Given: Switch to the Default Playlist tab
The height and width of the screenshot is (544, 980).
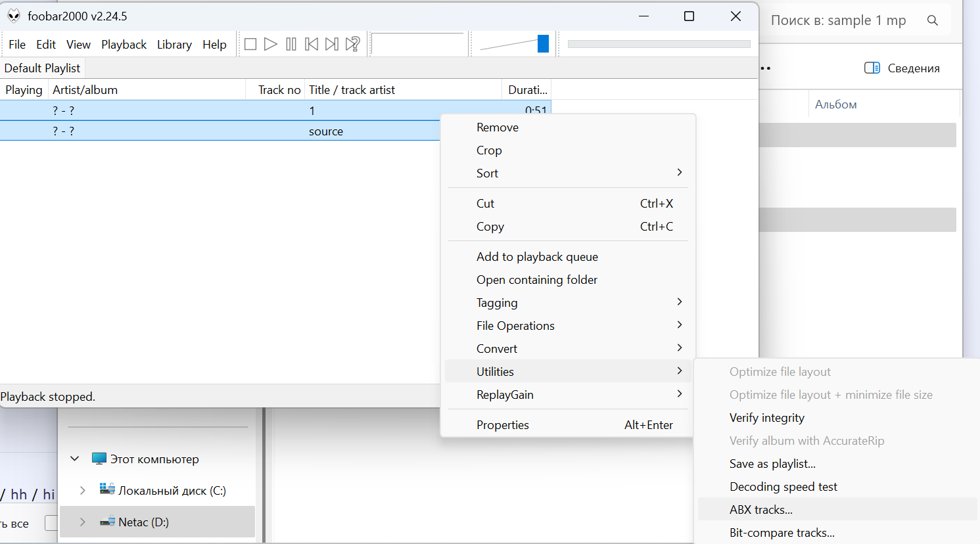Looking at the screenshot, I should pos(42,68).
